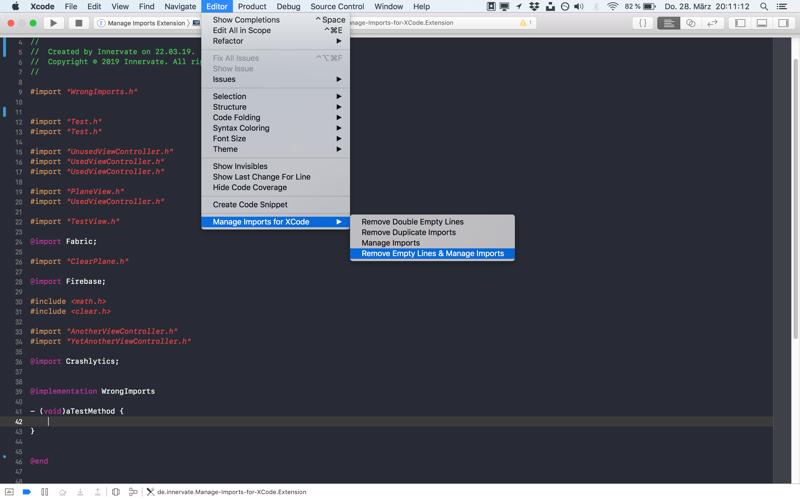The height and width of the screenshot is (500, 800).
Task: Switch to the Version editor arrows button
Action: pos(712,23)
